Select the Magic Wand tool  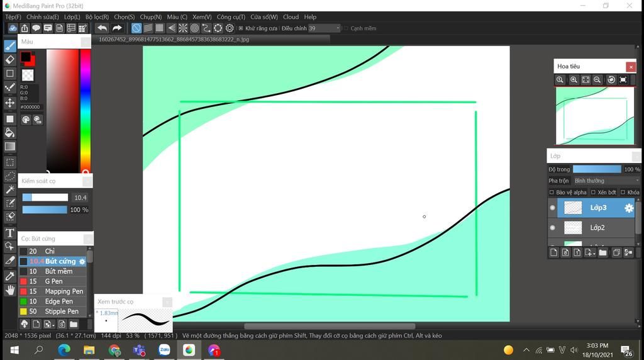point(10,189)
